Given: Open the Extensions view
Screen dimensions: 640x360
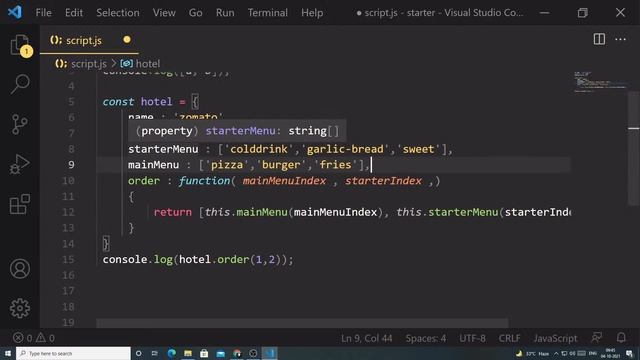Looking at the screenshot, I should click(20, 204).
